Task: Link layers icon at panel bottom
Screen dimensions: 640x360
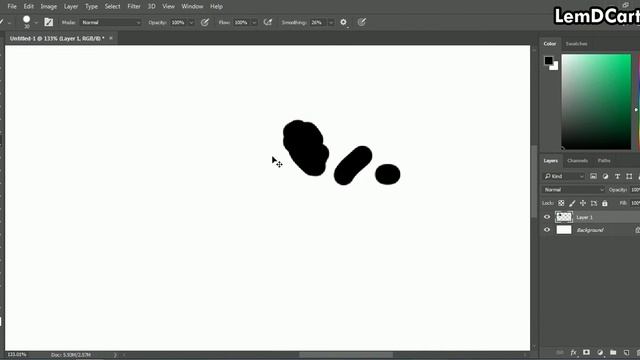Action: click(x=560, y=352)
